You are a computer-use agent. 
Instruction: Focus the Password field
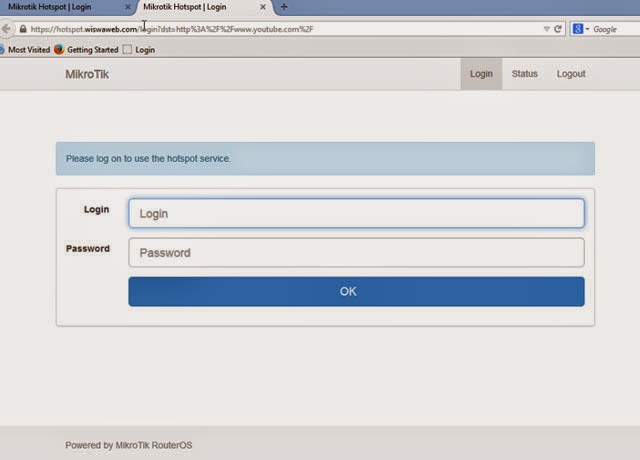[x=356, y=252]
